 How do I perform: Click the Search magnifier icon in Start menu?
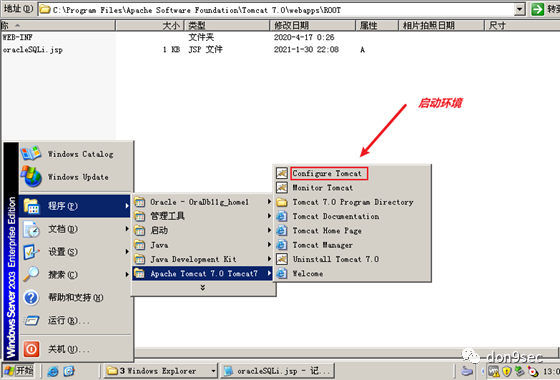coord(31,274)
